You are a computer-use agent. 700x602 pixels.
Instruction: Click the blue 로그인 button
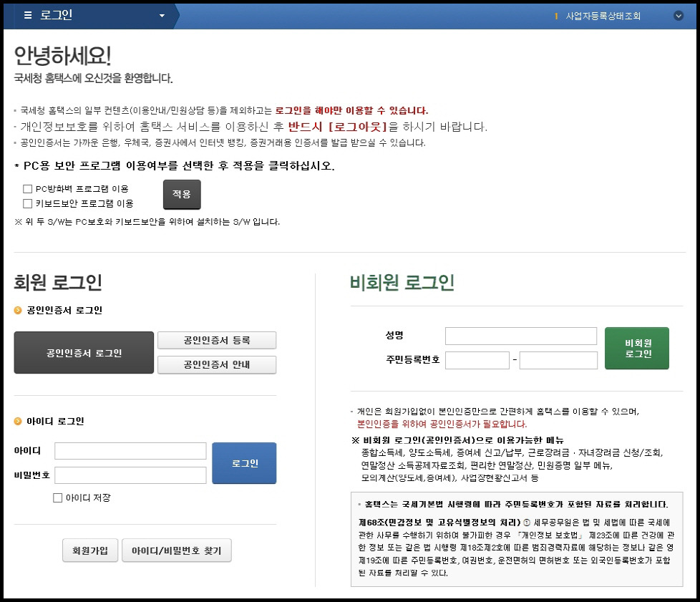click(244, 463)
